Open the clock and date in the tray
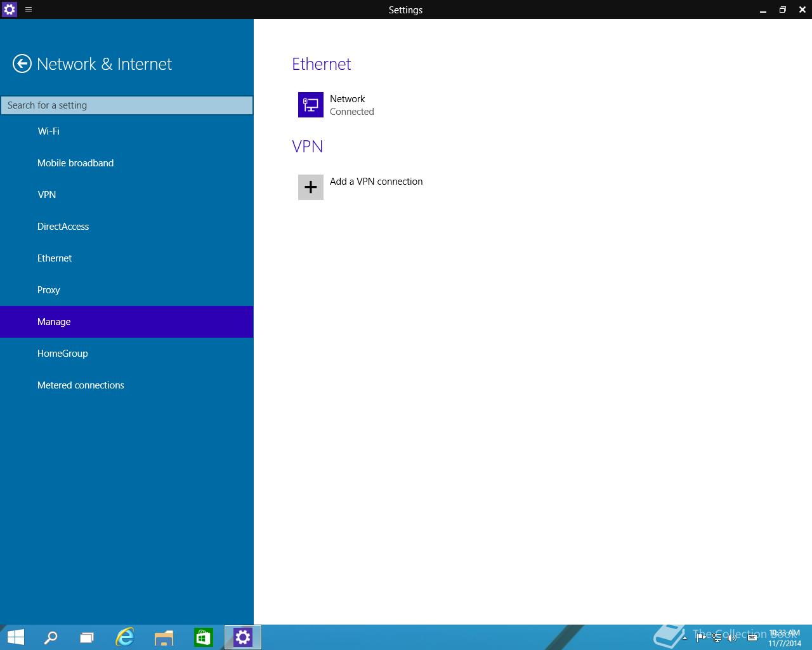The height and width of the screenshot is (650, 812). (x=785, y=638)
